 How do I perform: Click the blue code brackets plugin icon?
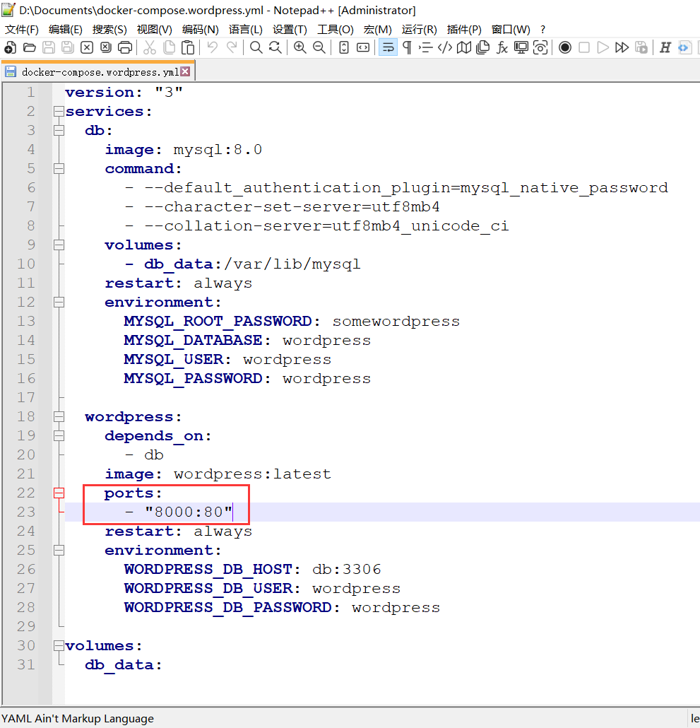click(684, 47)
